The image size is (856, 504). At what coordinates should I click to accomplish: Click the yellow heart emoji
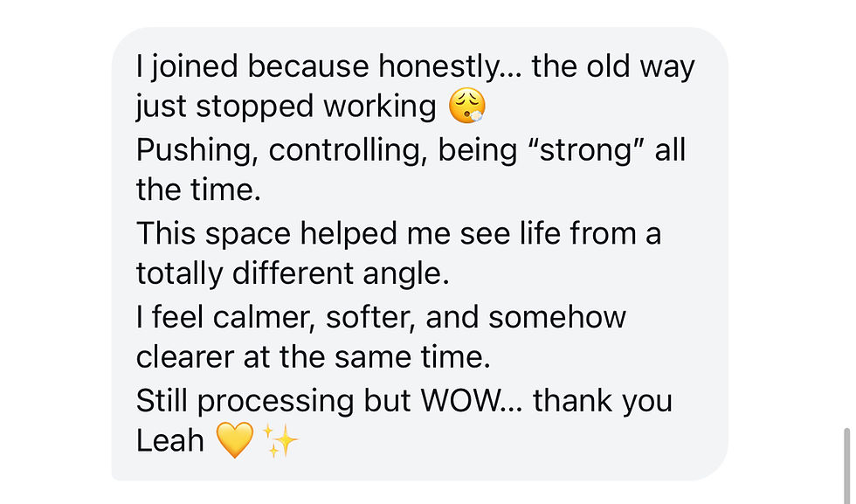pos(234,442)
